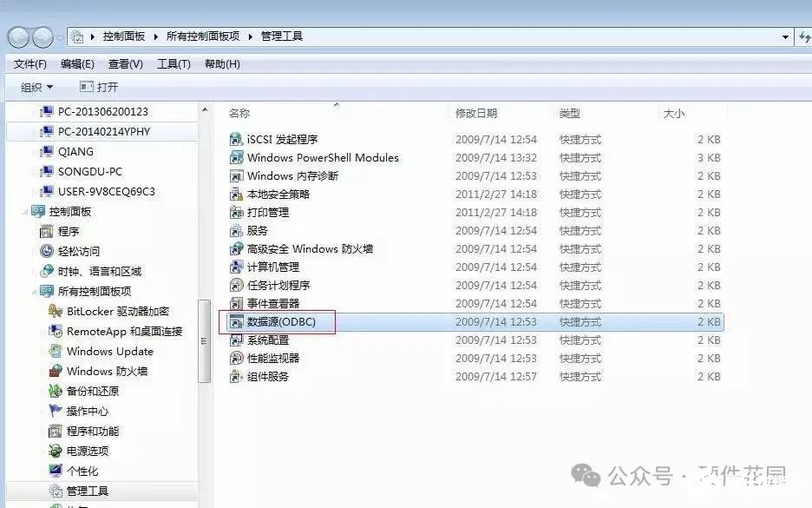This screenshot has height=508, width=812.
Task: Click the BitLocker 驱动器加密 icon in sidebar
Action: pos(56,311)
